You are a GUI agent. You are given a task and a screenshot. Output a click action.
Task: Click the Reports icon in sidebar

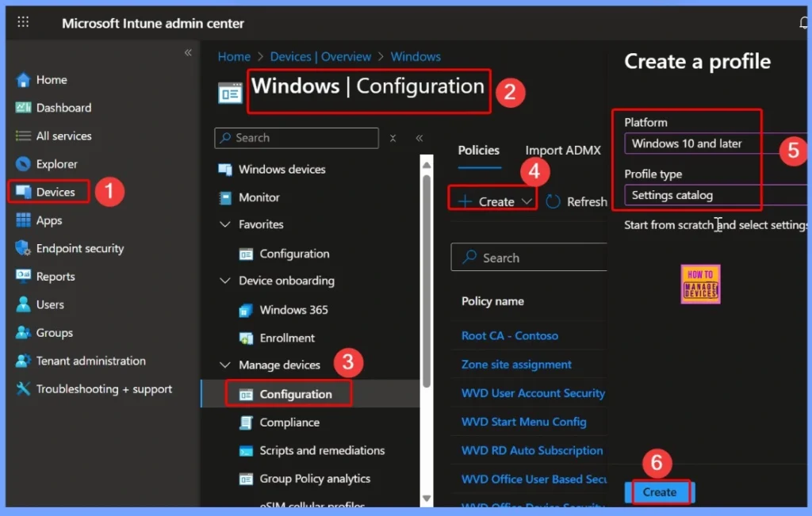pos(23,275)
